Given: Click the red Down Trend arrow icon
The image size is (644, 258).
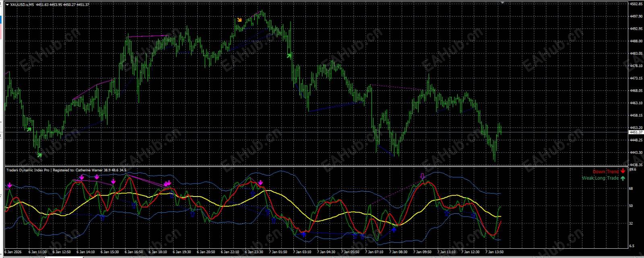Looking at the screenshot, I should (623, 171).
